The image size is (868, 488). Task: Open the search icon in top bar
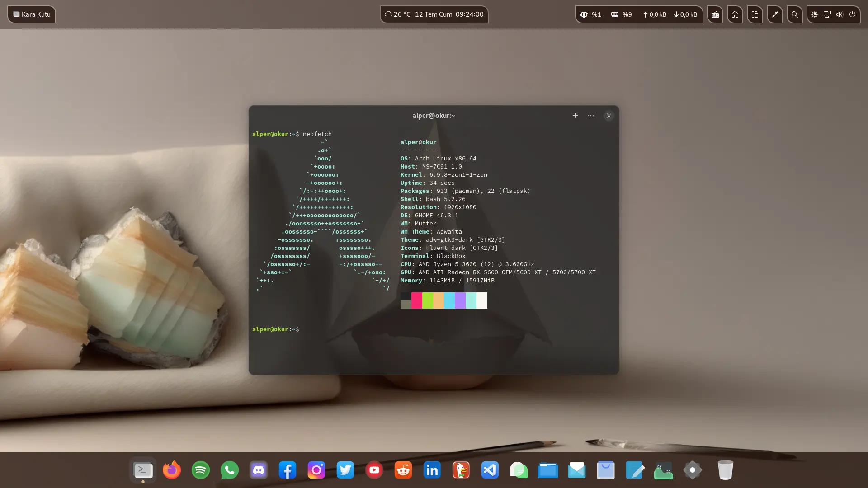coord(795,14)
